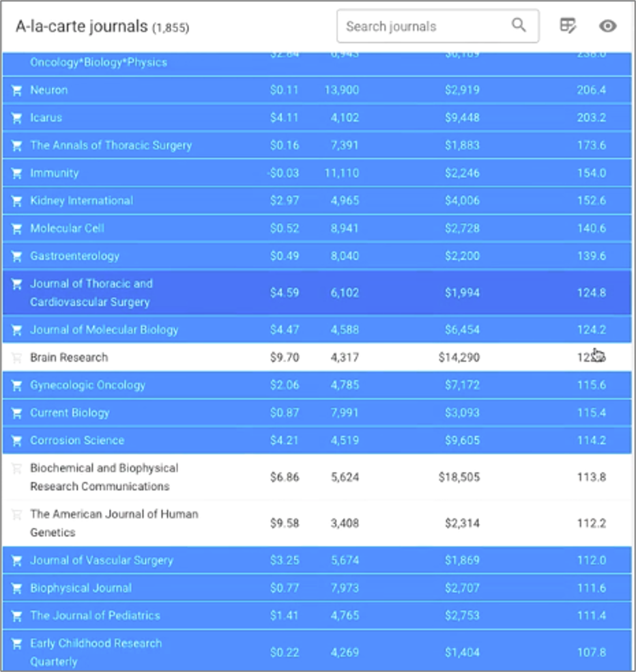Select the 13,900 value in Neuron row
The width and height of the screenshot is (636, 672).
click(x=341, y=90)
